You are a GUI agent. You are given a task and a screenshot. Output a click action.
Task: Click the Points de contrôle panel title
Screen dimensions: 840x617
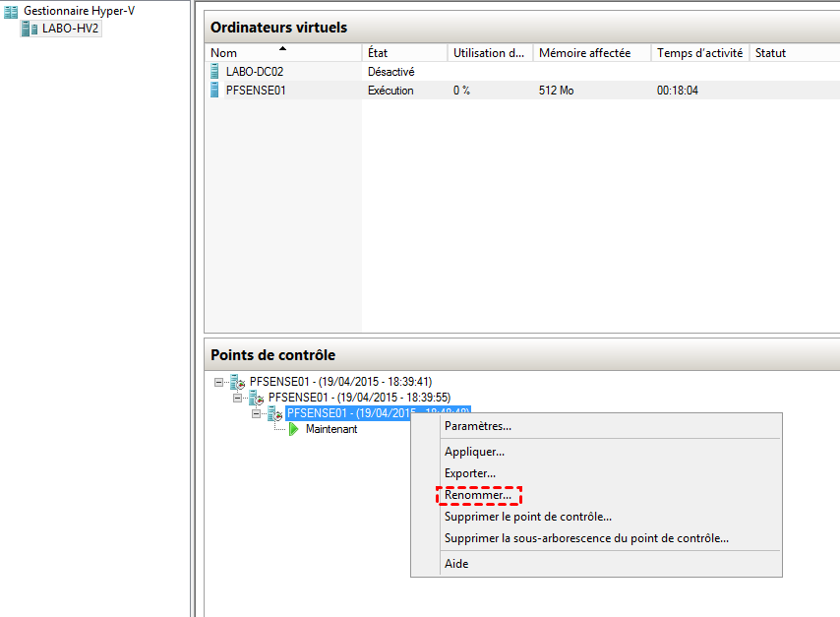coord(273,355)
